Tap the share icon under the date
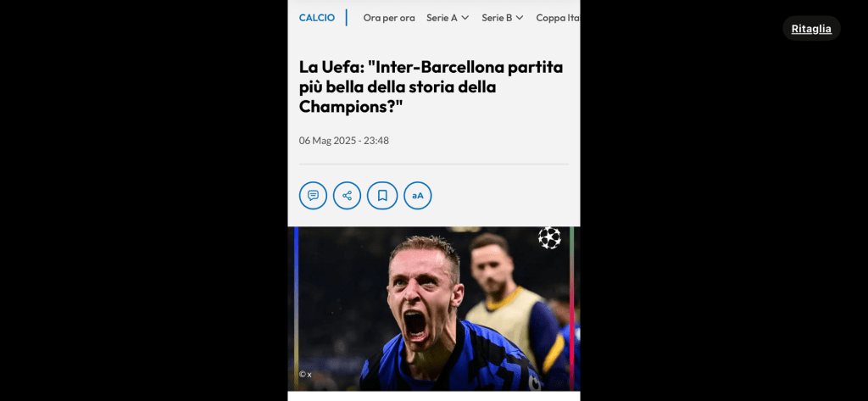This screenshot has height=401, width=868. click(347, 196)
